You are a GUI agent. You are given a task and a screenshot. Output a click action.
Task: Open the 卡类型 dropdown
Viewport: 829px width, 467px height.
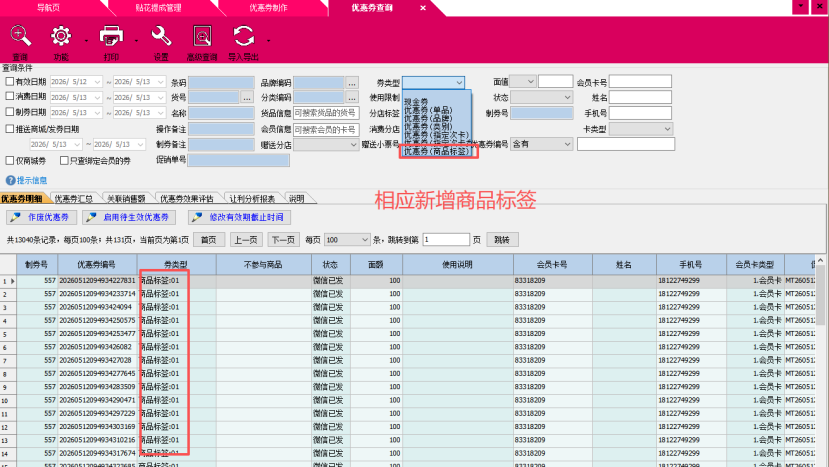[x=641, y=129]
